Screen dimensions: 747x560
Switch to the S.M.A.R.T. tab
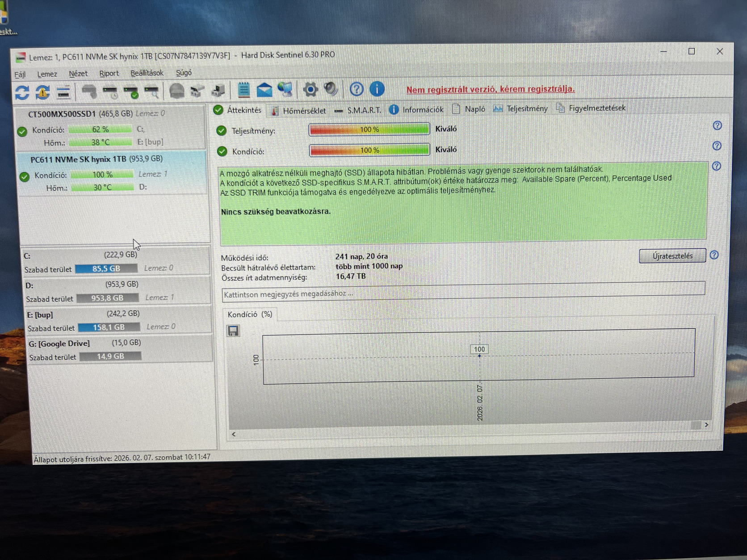pos(358,110)
